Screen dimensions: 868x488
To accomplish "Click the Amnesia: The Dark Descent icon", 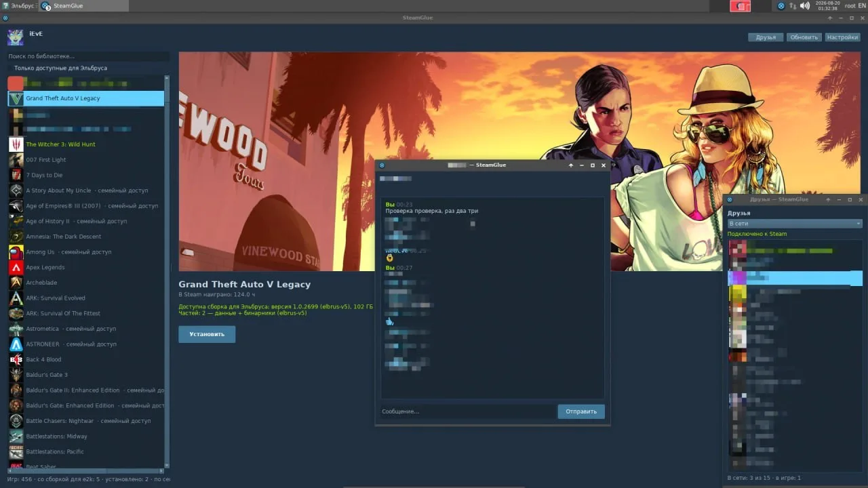I will pyautogui.click(x=16, y=237).
